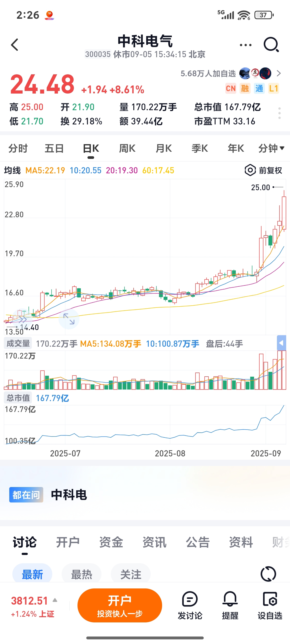Tap the 3812.51 上证 index quote
The image size is (290, 644).
coord(33,606)
